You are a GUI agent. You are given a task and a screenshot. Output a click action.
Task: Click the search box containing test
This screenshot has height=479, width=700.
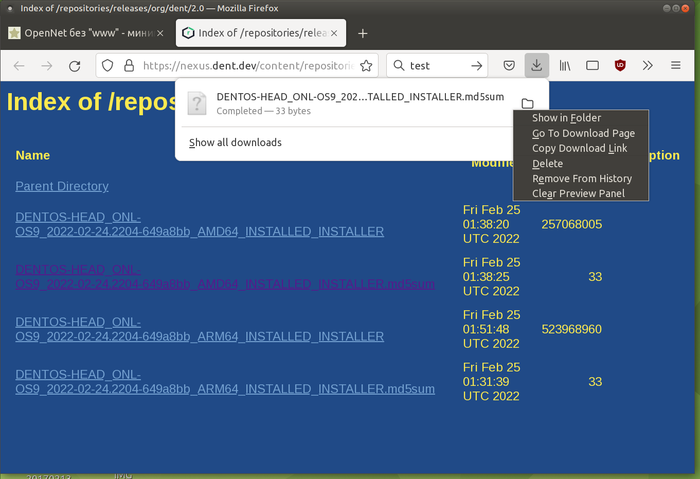pos(438,66)
